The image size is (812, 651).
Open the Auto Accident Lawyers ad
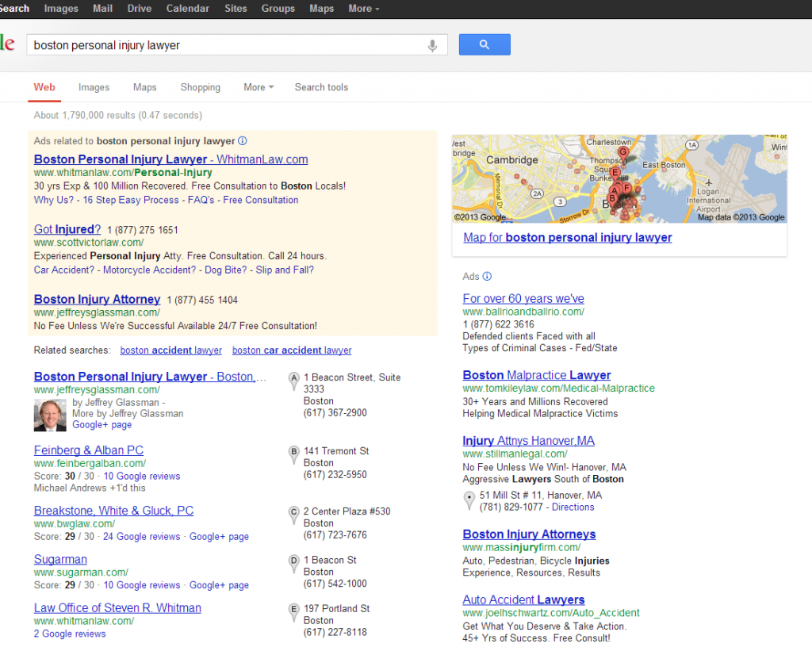pos(523,599)
